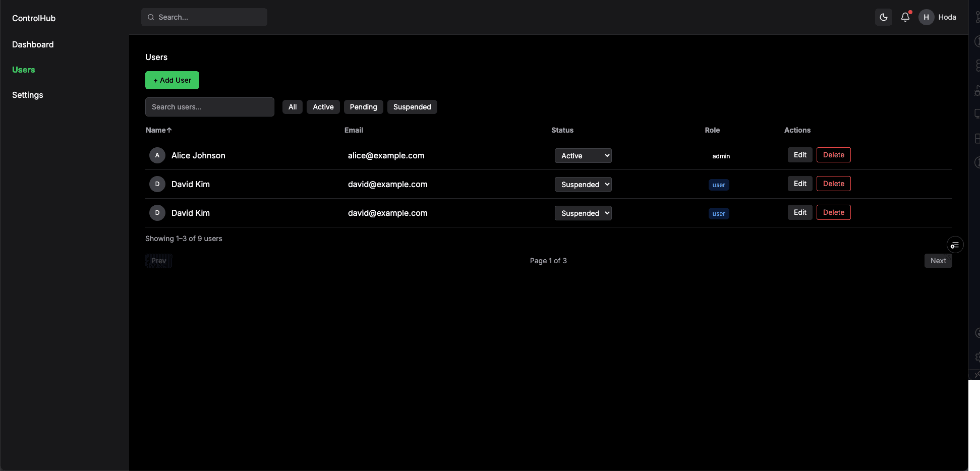This screenshot has width=980, height=471.
Task: Click the Prev pagination button
Action: (159, 261)
